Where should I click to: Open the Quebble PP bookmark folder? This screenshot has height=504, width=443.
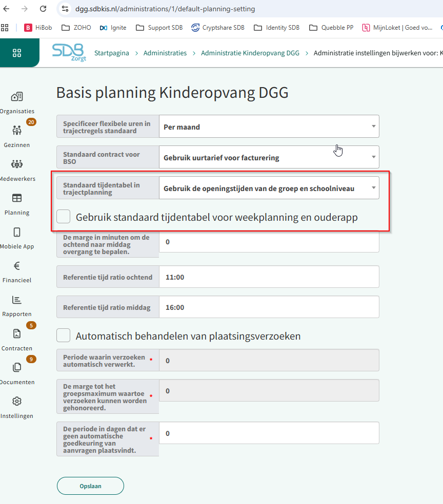[331, 28]
